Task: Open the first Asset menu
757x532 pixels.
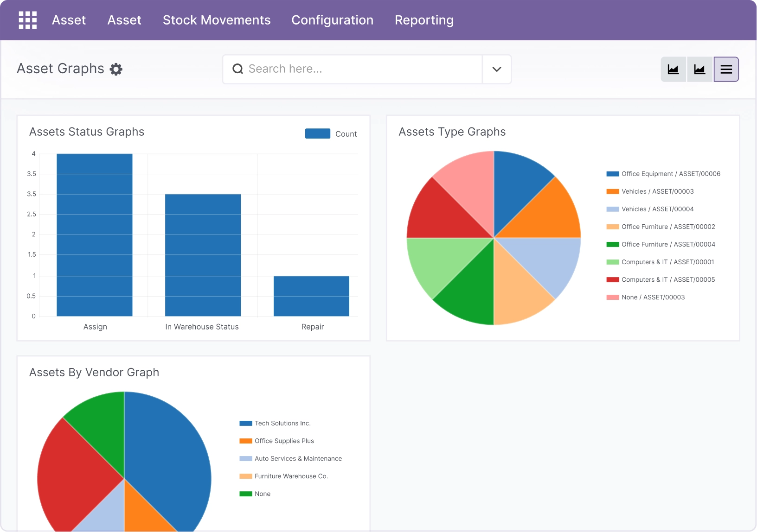Action: click(x=69, y=20)
